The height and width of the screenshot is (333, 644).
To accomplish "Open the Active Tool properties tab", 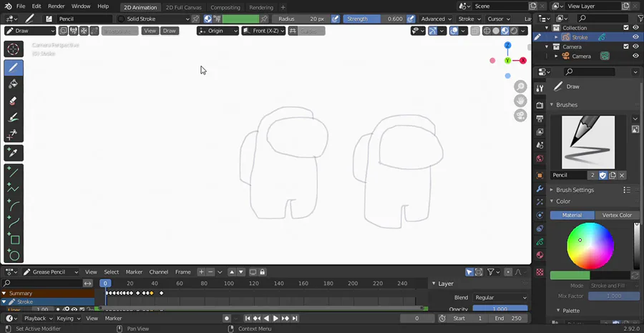I will point(540,89).
